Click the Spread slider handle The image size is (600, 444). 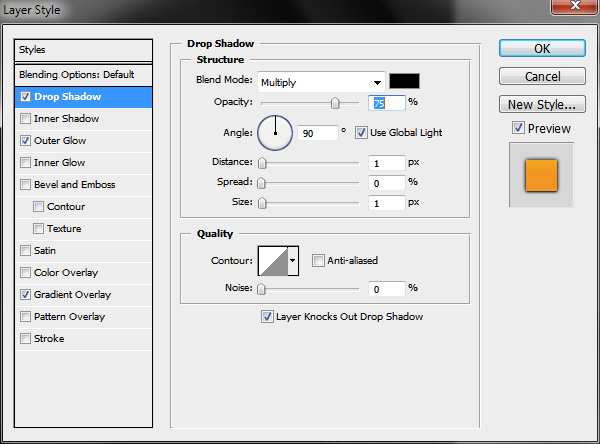261,183
